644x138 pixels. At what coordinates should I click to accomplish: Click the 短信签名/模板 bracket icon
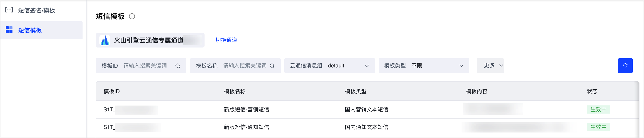[x=9, y=10]
